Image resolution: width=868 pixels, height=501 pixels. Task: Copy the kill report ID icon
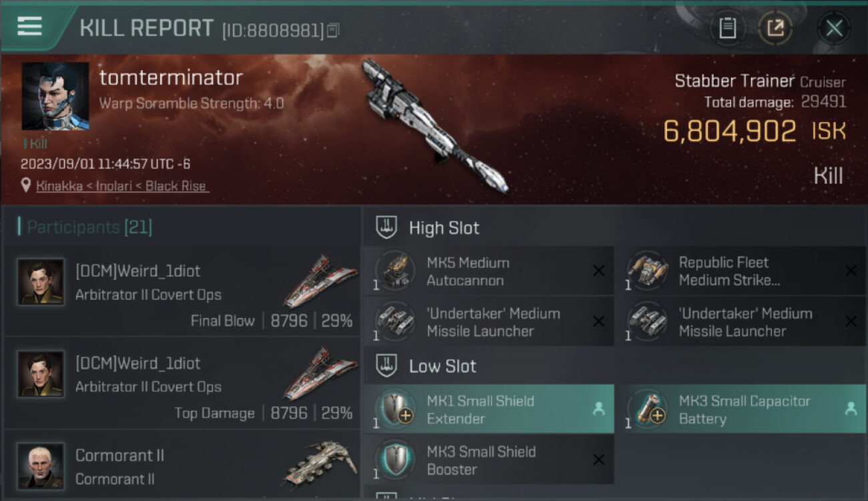333,30
